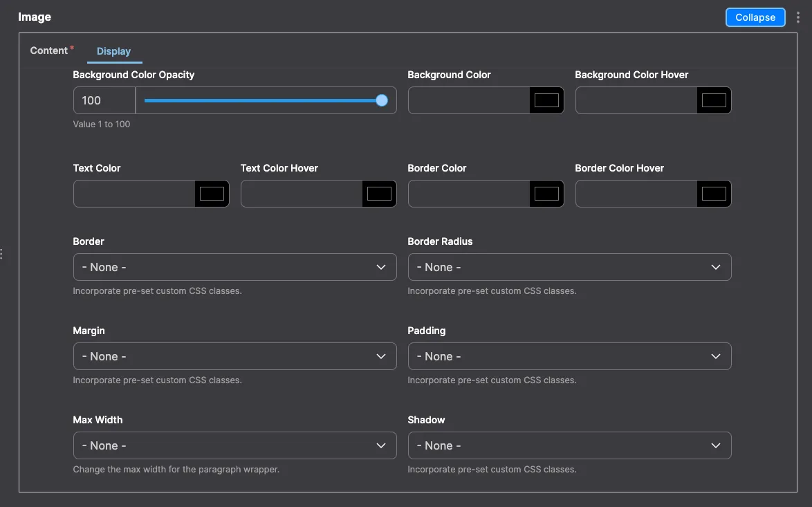Open the Background Color Hover swatch picker

pyautogui.click(x=714, y=100)
